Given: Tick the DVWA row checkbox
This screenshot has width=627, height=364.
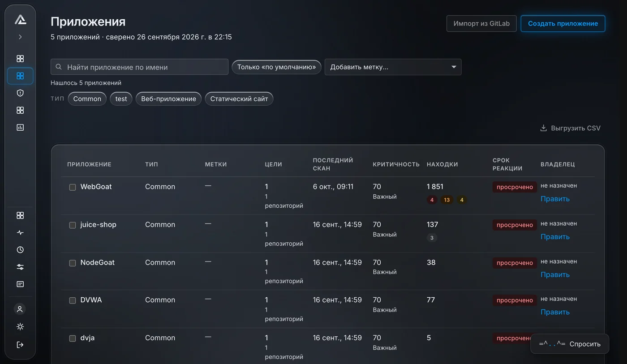Looking at the screenshot, I should [73, 300].
